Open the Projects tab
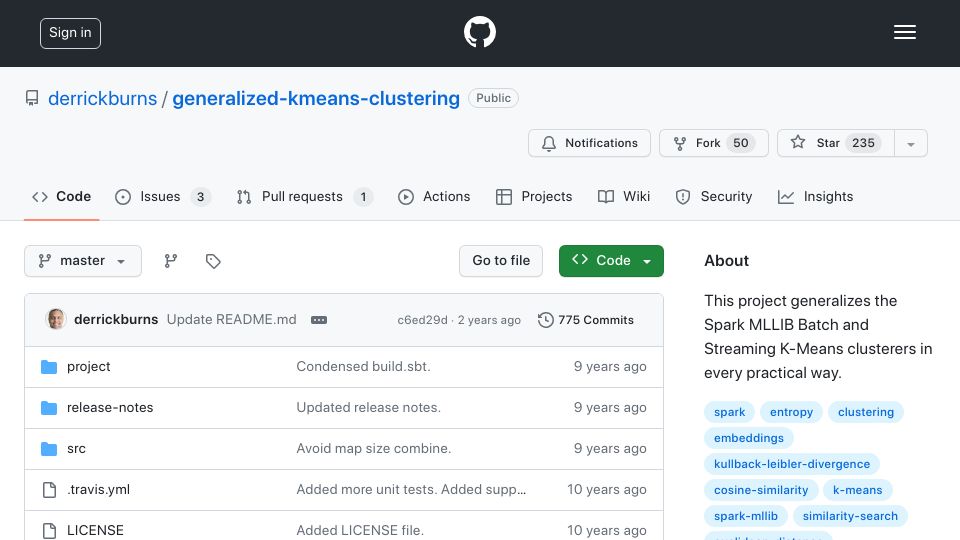960x540 pixels. click(534, 197)
